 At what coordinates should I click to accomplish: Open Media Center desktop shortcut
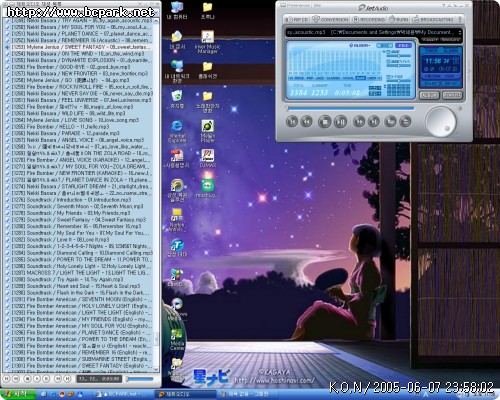pyautogui.click(x=177, y=340)
